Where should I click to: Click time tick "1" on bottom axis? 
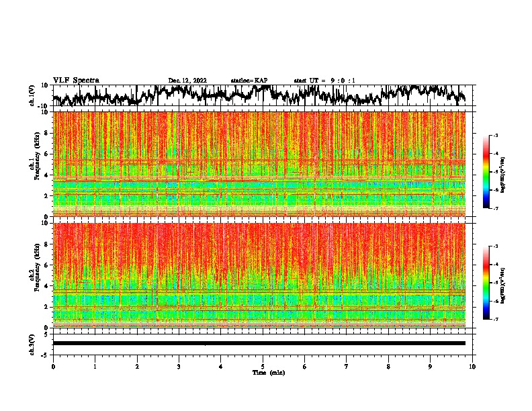(x=95, y=367)
